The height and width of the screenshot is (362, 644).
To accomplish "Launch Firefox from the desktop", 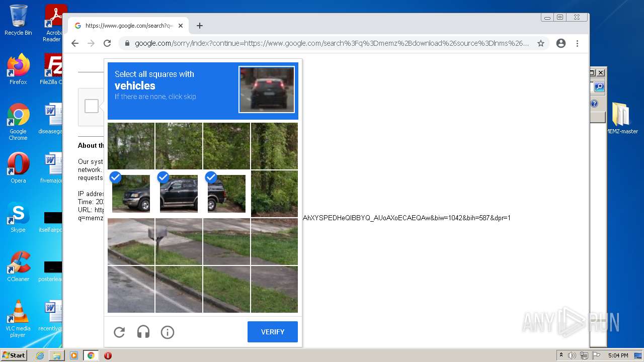I will click(18, 69).
